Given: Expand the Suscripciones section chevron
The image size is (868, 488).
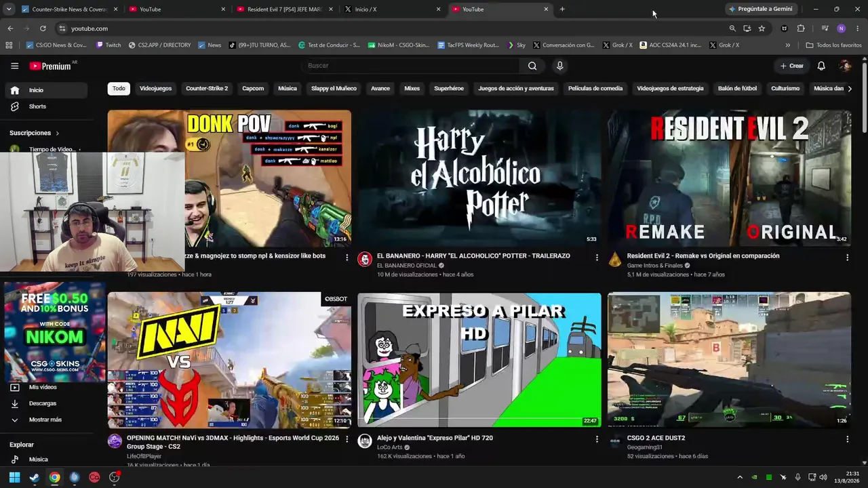Looking at the screenshot, I should 57,133.
